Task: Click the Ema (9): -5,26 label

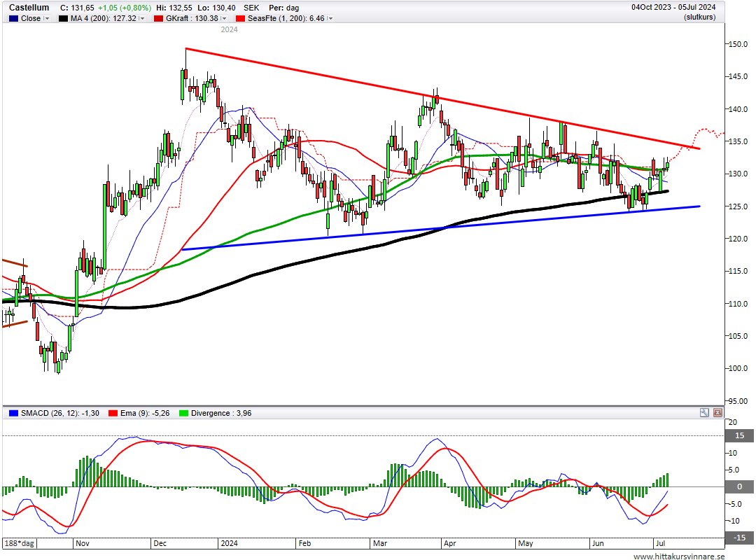Action: click(x=145, y=414)
